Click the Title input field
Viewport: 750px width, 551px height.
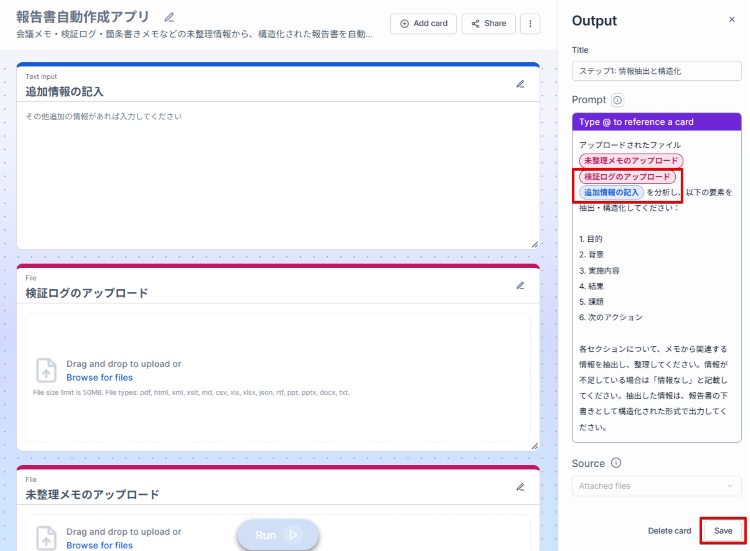coord(657,71)
